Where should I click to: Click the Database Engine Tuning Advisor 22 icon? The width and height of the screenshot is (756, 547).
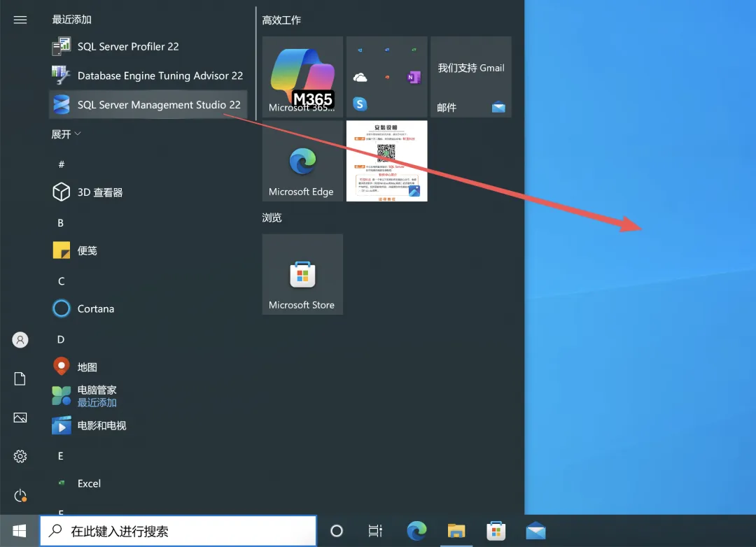pyautogui.click(x=61, y=75)
